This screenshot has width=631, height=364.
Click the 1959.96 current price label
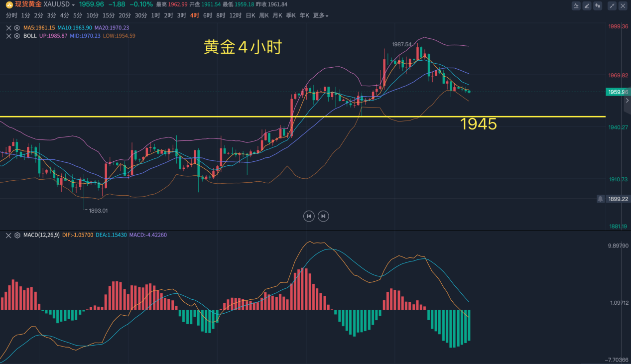pos(617,92)
